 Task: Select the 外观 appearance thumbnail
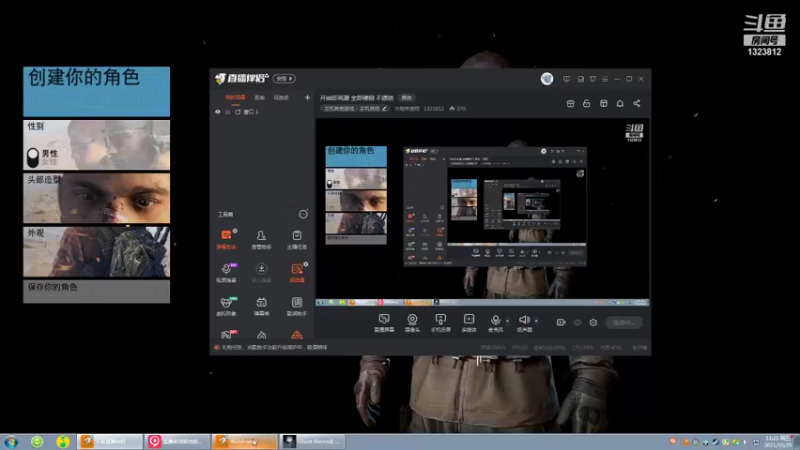click(x=96, y=252)
